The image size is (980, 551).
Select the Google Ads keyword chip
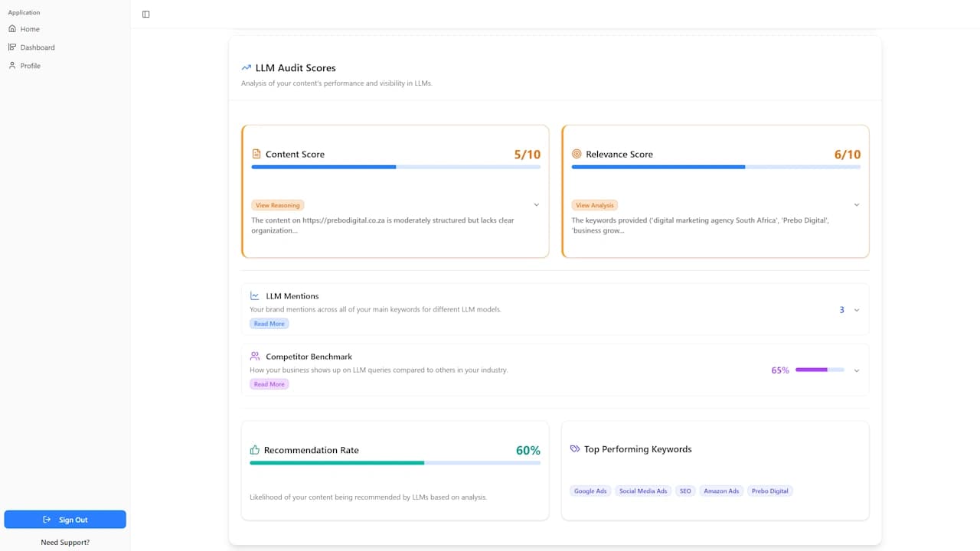pyautogui.click(x=590, y=491)
